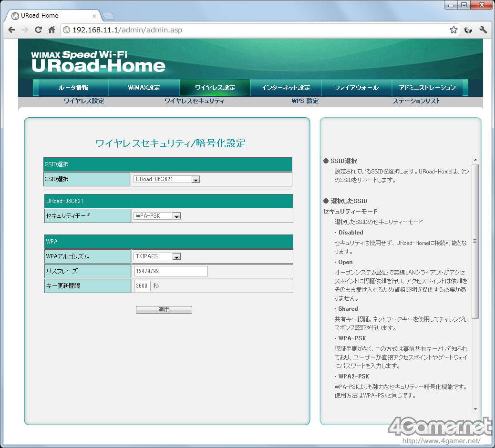Click the Shared help heading
The width and height of the screenshot is (495, 448).
tap(348, 309)
